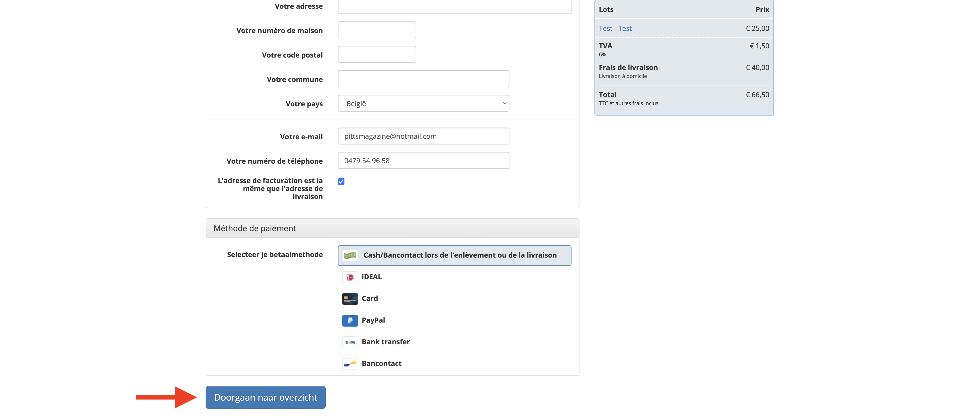The height and width of the screenshot is (419, 980).
Task: Click the SEPA bank transfer icon
Action: tap(350, 342)
